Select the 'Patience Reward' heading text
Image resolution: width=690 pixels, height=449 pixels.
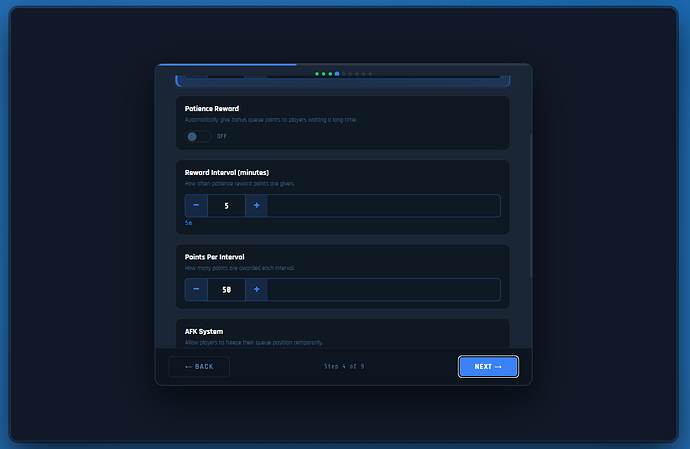[212, 109]
